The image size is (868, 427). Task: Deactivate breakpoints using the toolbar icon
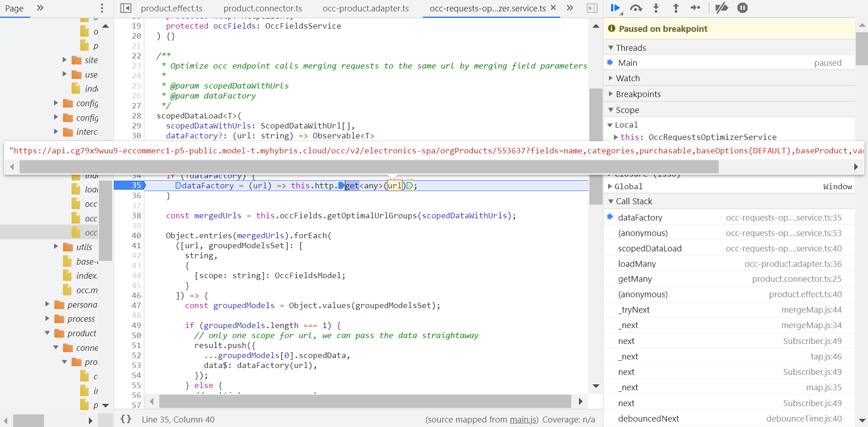click(x=721, y=8)
